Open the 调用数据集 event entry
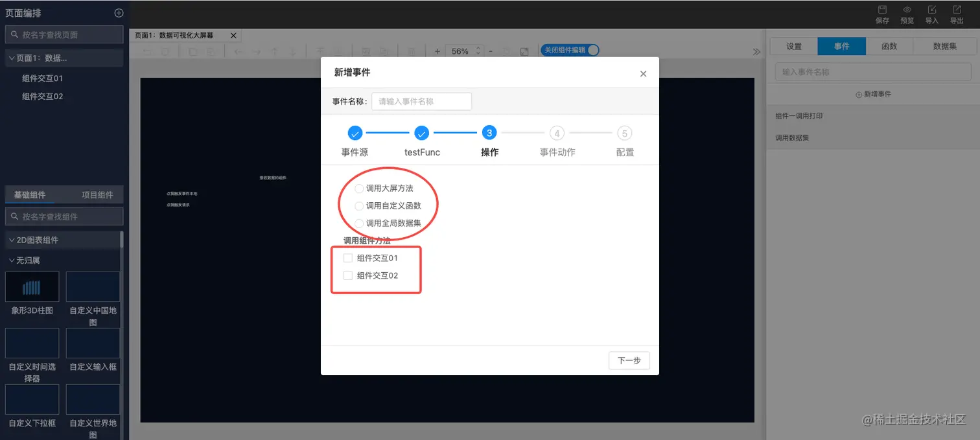This screenshot has height=440, width=980. pos(873,138)
